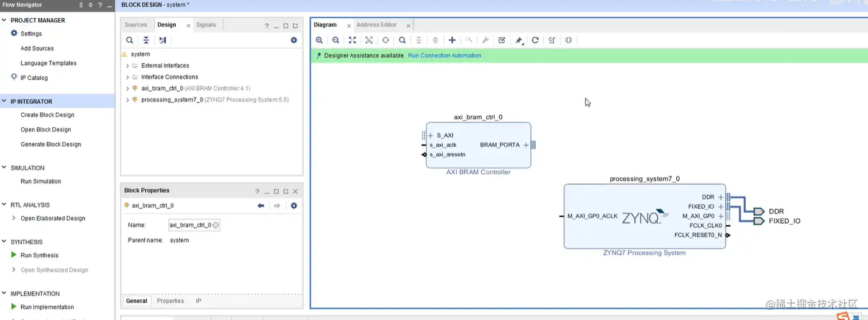Expand S_AXI interface on axi_bram_ctrl_0
Screen dimensions: 868x320
click(x=431, y=135)
